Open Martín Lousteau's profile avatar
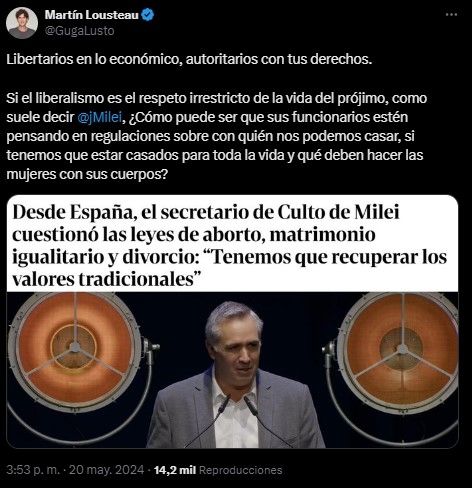Viewport: 472px width, 488px height. (x=22, y=23)
